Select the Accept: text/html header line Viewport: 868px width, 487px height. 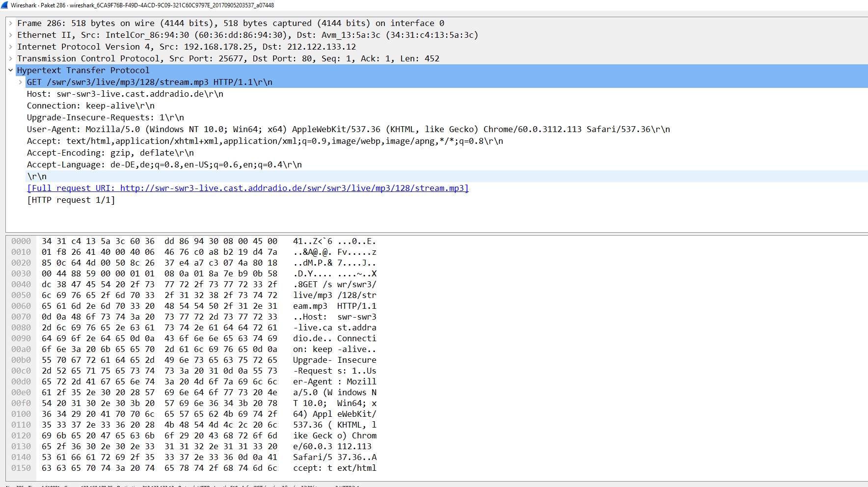coord(265,141)
